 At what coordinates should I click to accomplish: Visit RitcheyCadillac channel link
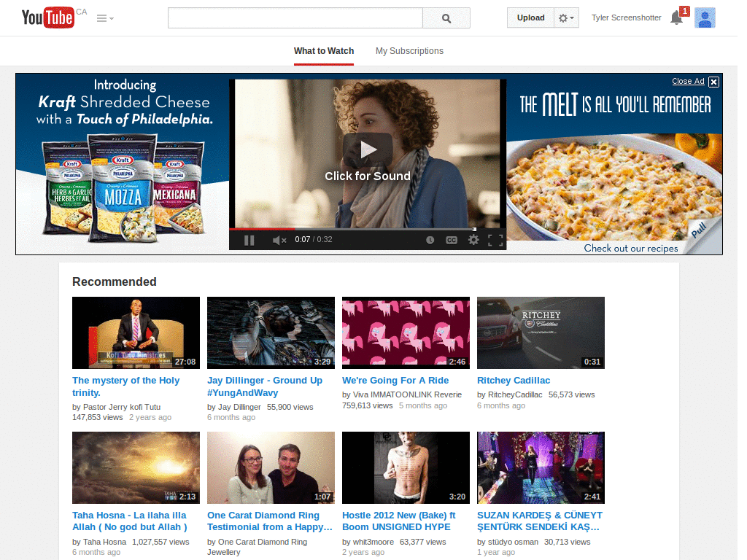[x=515, y=394]
